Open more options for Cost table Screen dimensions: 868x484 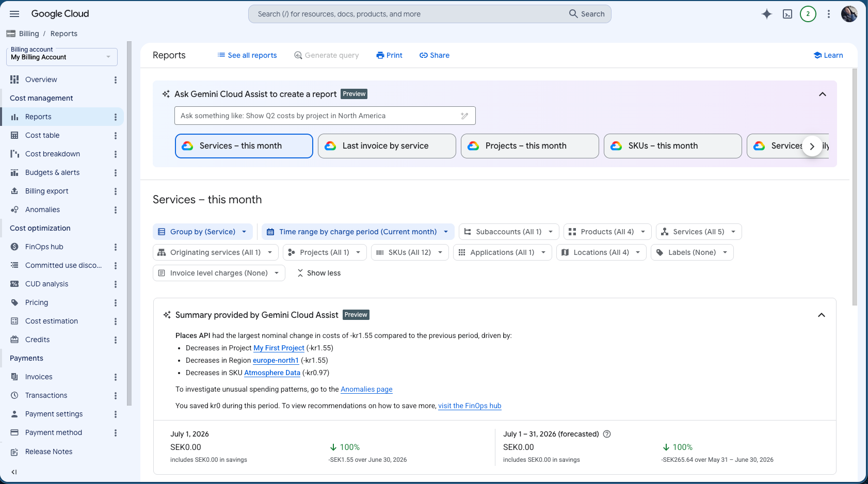tap(116, 136)
